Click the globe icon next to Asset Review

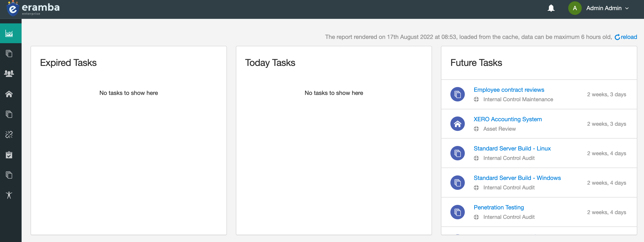(476, 129)
